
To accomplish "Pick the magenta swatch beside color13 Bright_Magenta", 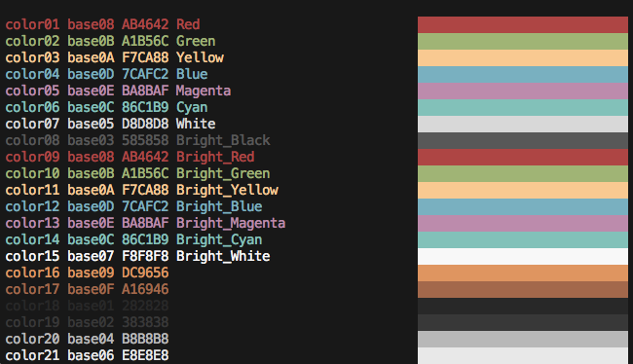I will [x=523, y=223].
